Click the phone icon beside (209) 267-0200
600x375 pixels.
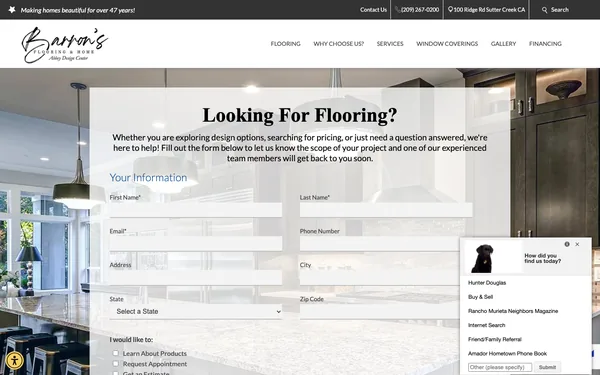click(398, 10)
